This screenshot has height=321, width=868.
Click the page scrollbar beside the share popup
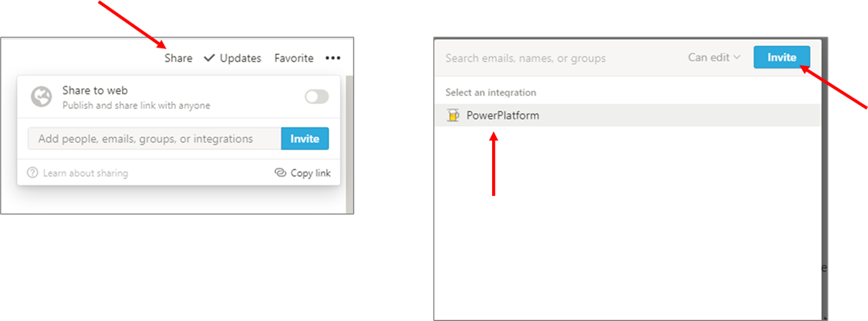pyautogui.click(x=349, y=144)
